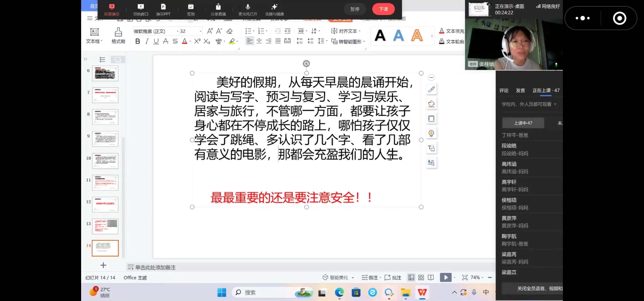Justify the text alignment
Image resolution: width=644 pixels, height=301 pixels.
[278, 41]
